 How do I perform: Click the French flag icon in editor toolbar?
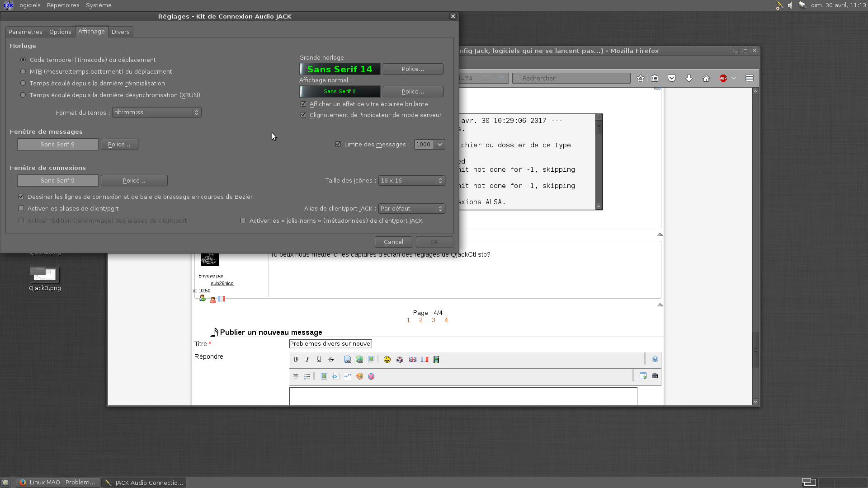click(x=425, y=360)
